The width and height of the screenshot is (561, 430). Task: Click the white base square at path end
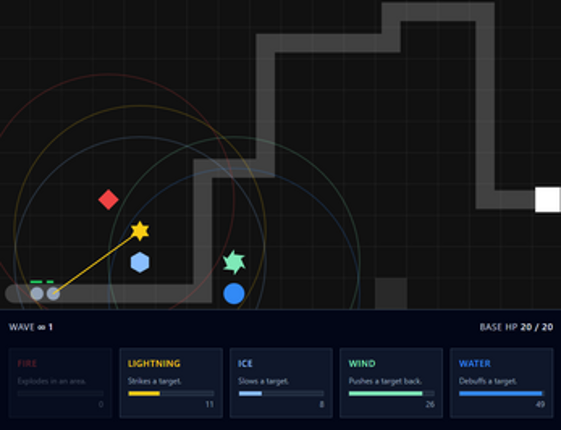[547, 199]
